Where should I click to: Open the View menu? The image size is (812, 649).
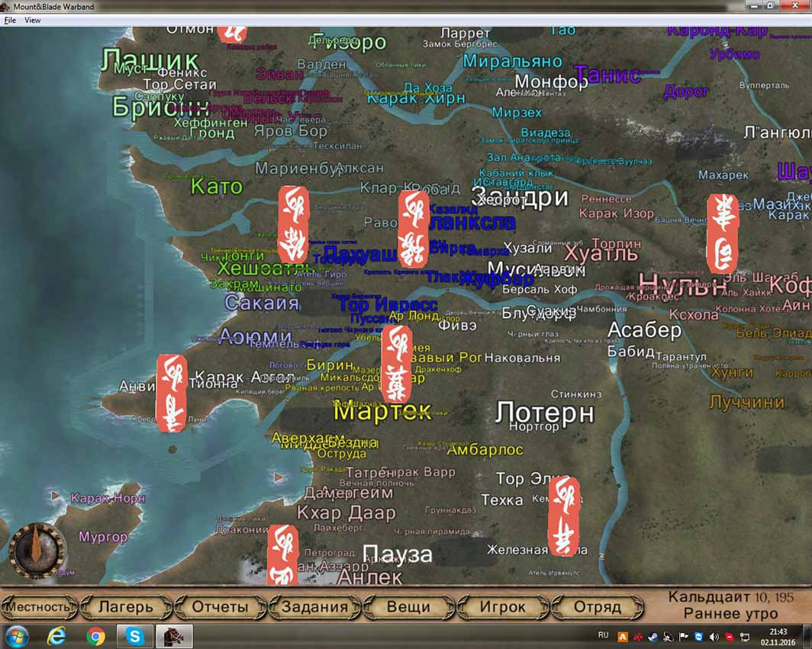(32, 21)
